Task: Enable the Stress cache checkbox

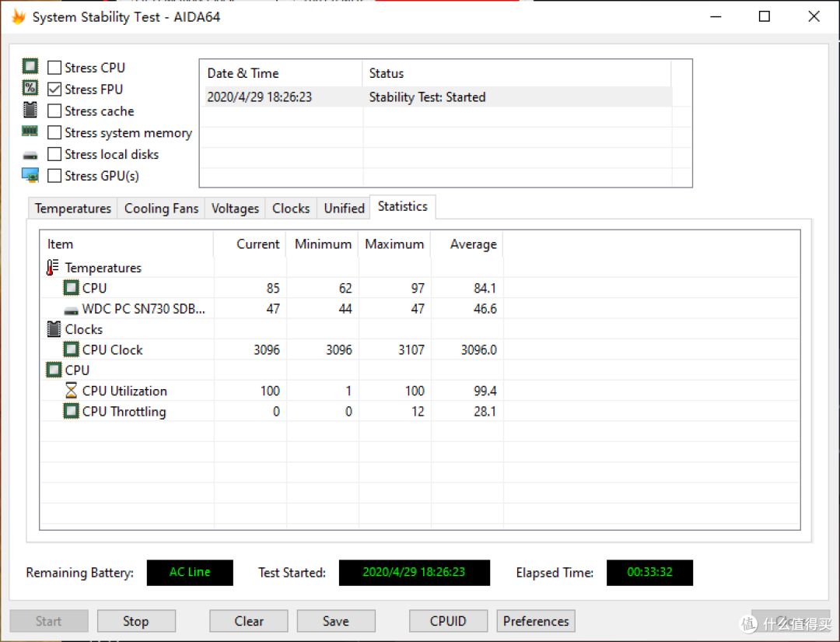Action: click(54, 111)
